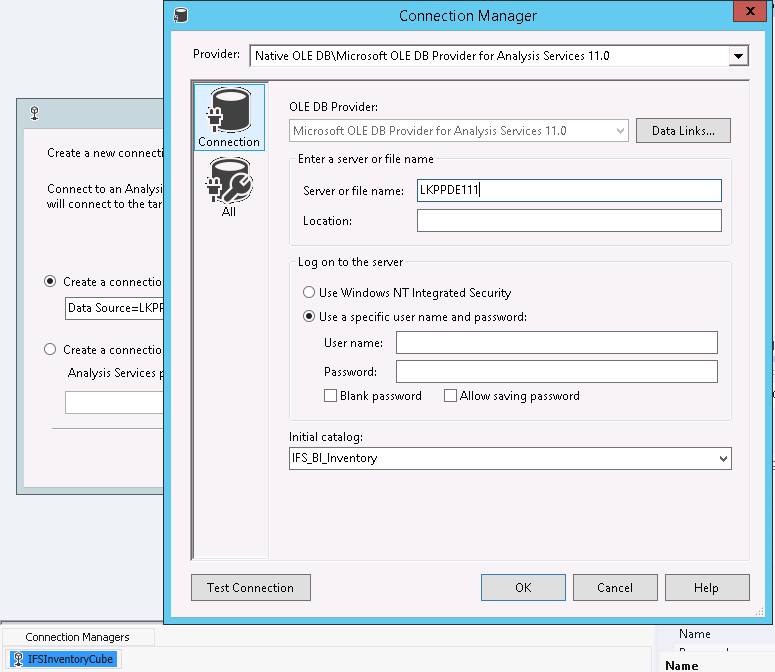This screenshot has height=672, width=775.
Task: Click the IFSInventoryCube connection manager icon
Action: pyautogui.click(x=18, y=659)
